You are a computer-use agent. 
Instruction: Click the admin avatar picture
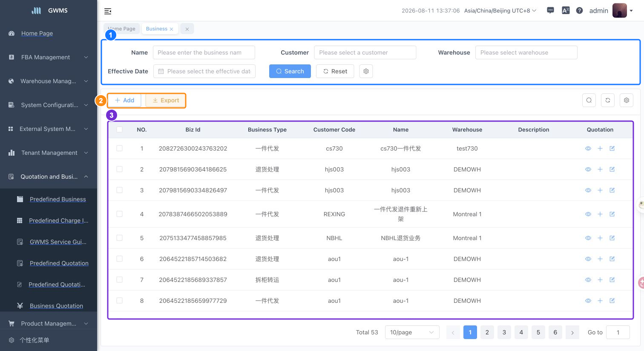pyautogui.click(x=619, y=11)
